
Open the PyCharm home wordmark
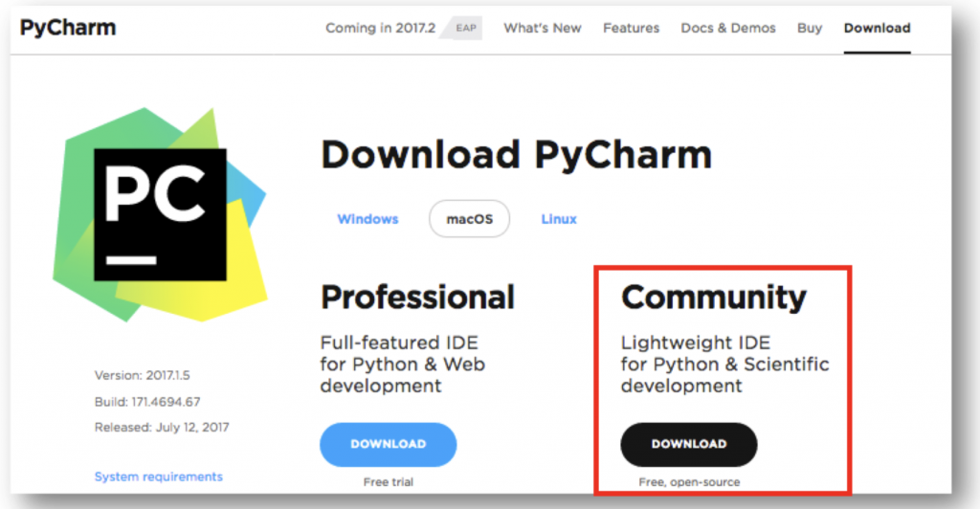coord(68,28)
